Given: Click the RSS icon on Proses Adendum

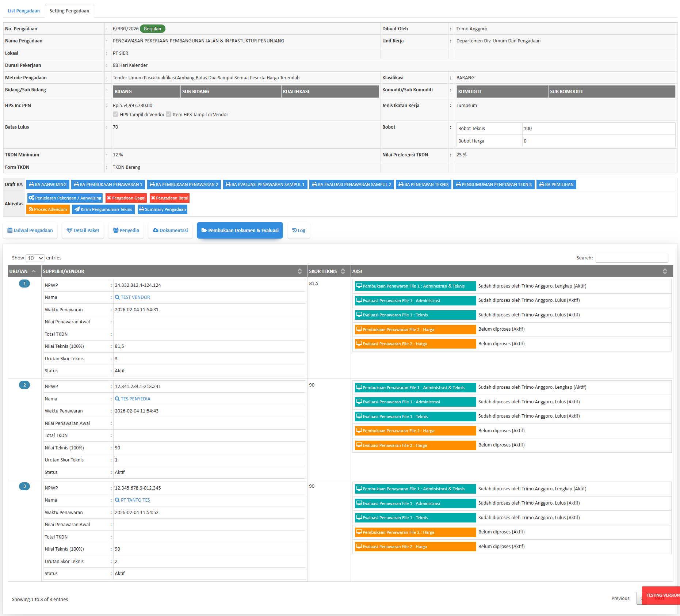Looking at the screenshot, I should [x=31, y=209].
